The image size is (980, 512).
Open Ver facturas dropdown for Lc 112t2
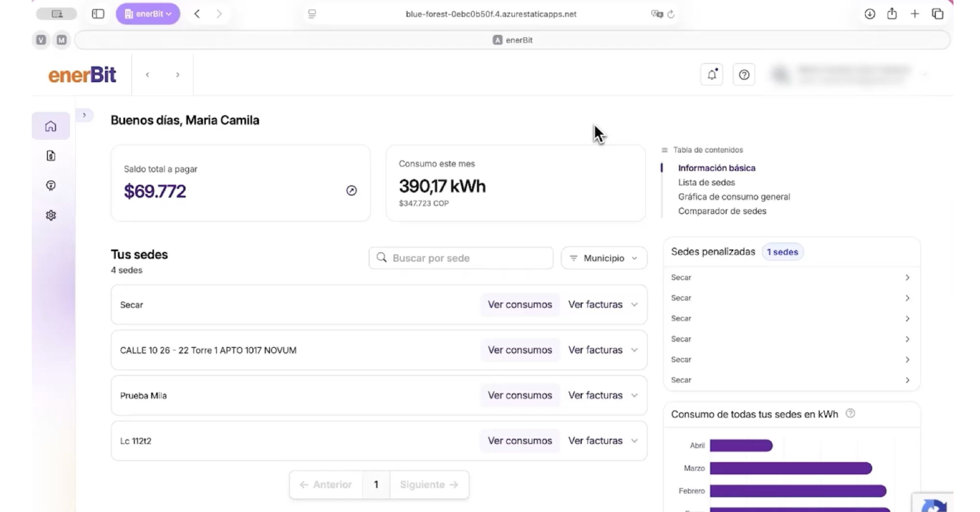click(x=603, y=441)
